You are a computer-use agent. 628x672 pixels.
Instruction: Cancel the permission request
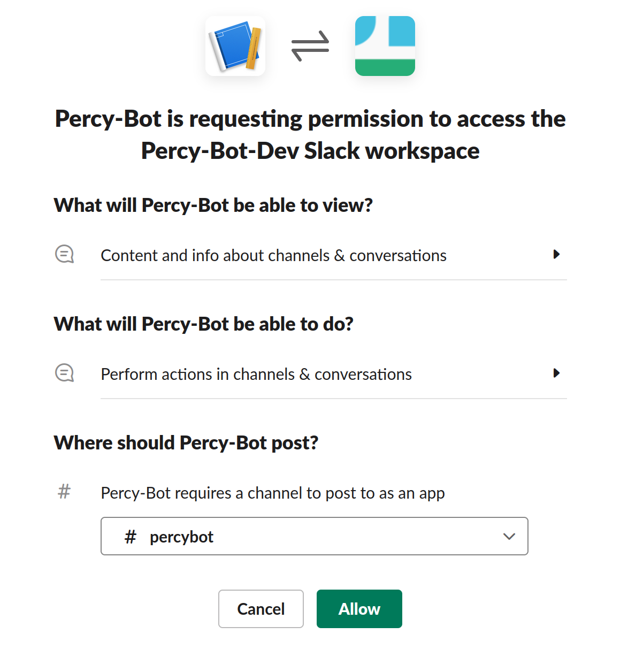[261, 609]
